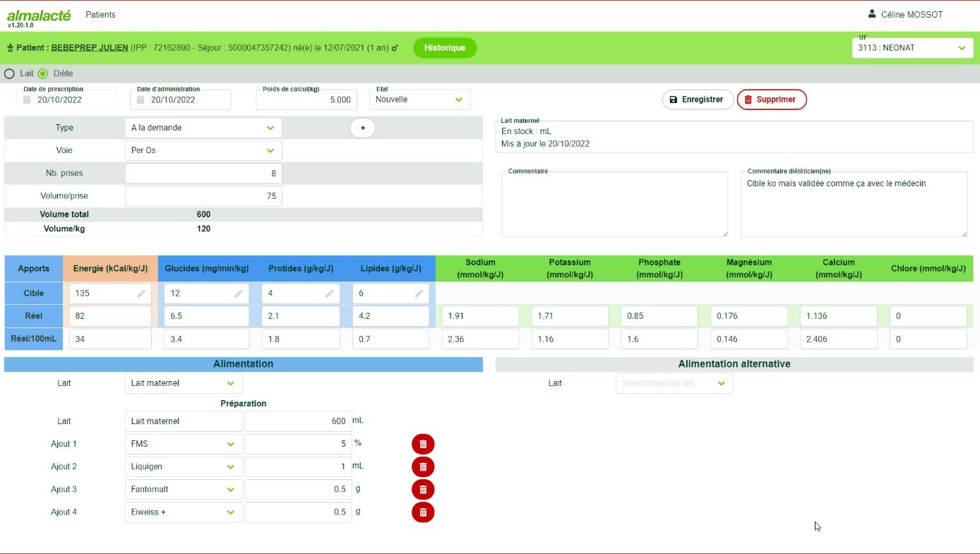The width and height of the screenshot is (980, 554).
Task: Click the Réel/100mL phosphate value 1.6
Action: click(659, 339)
